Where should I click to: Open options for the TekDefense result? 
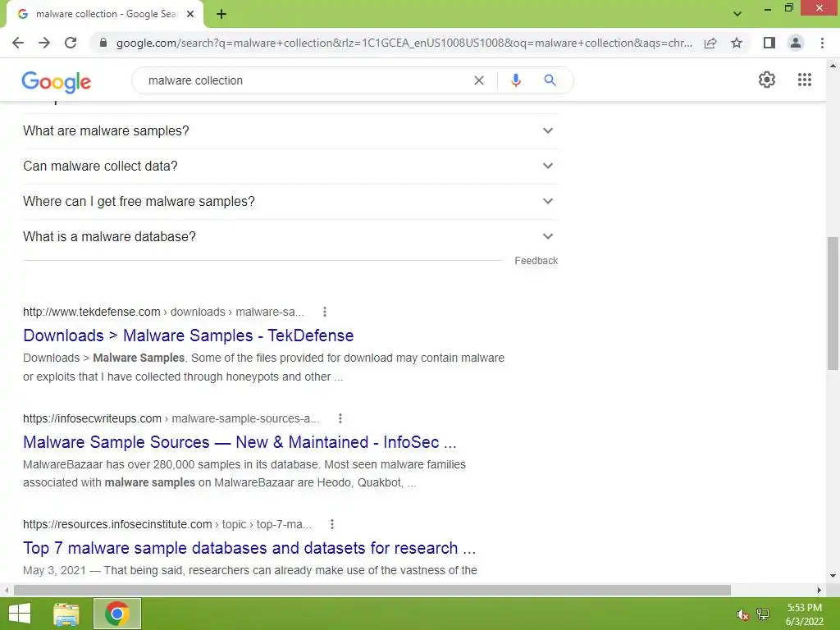point(325,312)
